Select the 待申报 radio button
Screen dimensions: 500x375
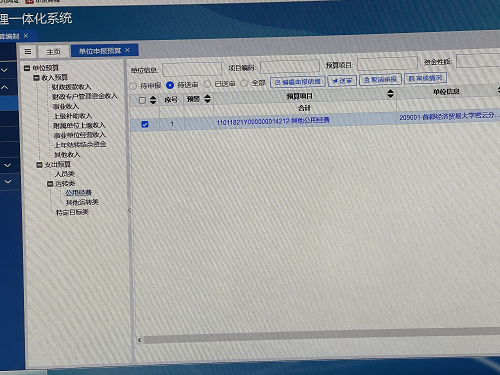coord(133,86)
